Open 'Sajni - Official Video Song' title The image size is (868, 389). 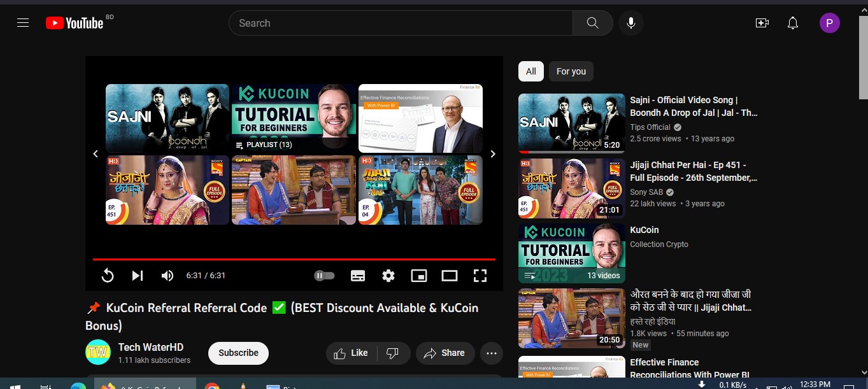coord(694,106)
